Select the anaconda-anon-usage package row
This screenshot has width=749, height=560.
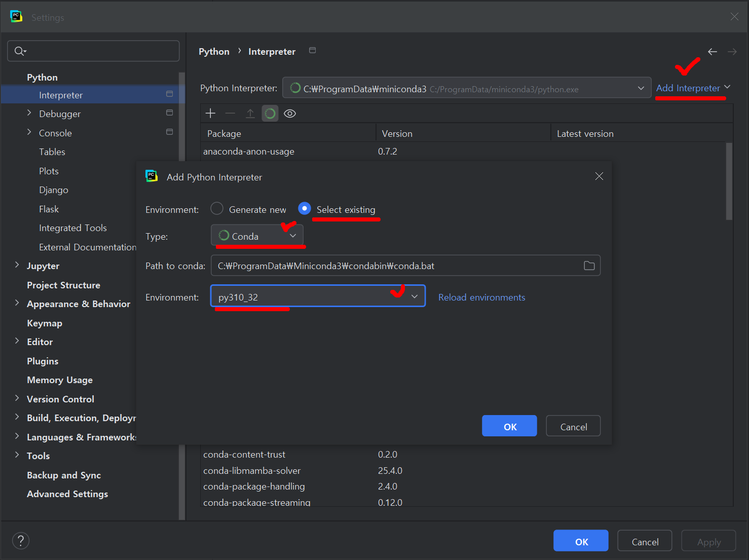[x=464, y=152]
